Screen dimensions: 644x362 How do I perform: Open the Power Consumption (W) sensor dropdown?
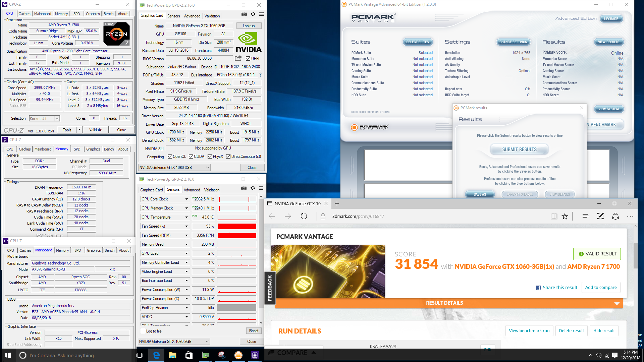pyautogui.click(x=187, y=290)
